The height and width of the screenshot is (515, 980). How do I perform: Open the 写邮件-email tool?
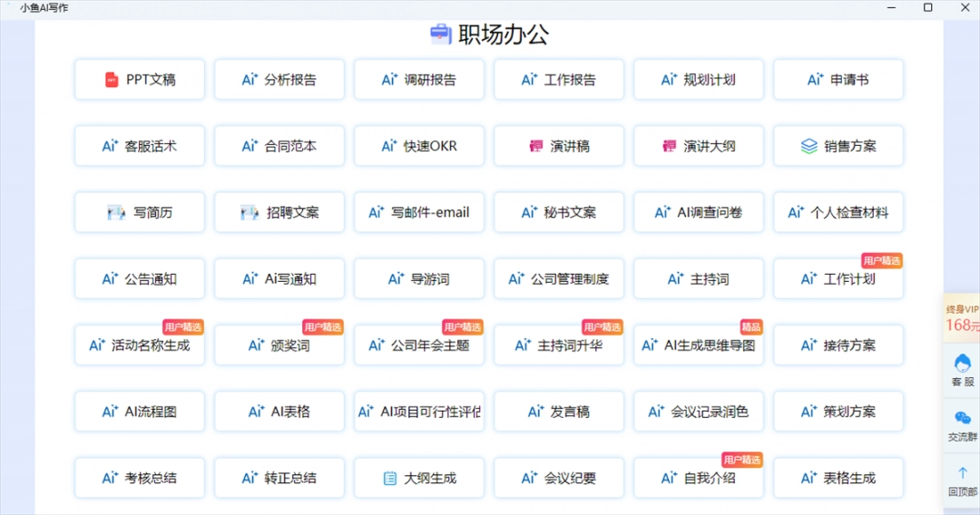click(x=418, y=212)
